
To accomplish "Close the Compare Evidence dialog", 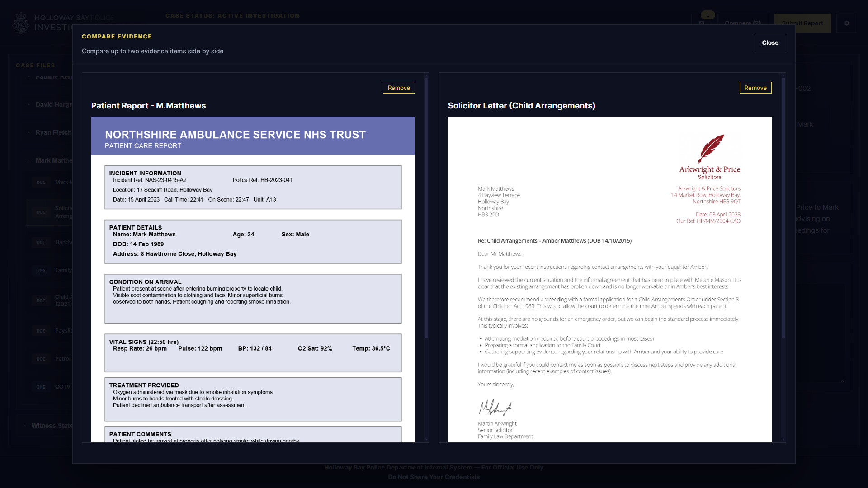I will [x=770, y=42].
